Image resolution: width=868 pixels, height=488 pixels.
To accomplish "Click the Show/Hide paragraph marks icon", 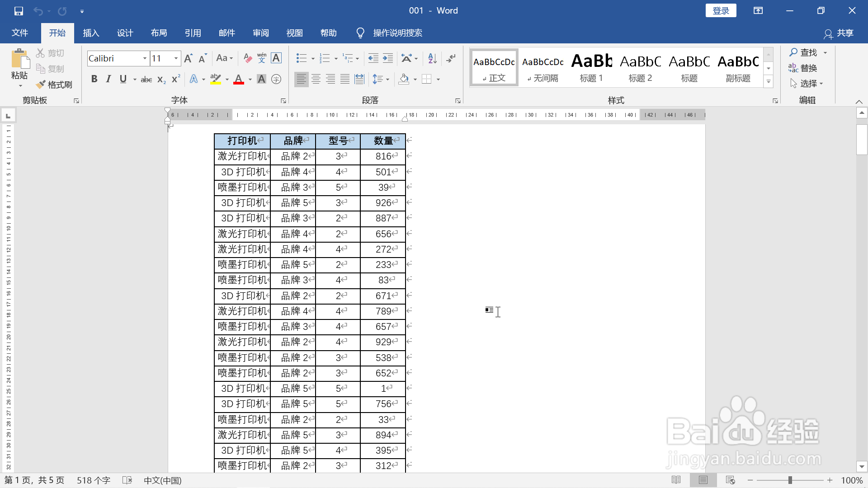I will tap(451, 58).
